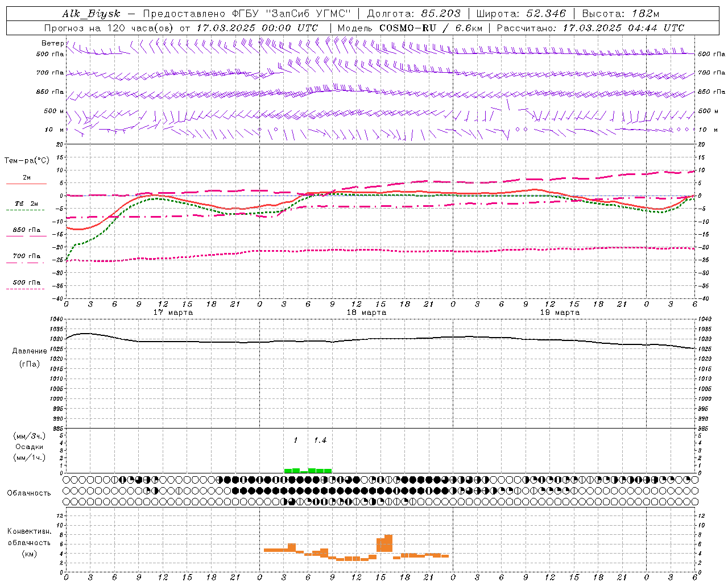Click the 18 марта date label
The width and height of the screenshot is (728, 582).
coord(367,313)
